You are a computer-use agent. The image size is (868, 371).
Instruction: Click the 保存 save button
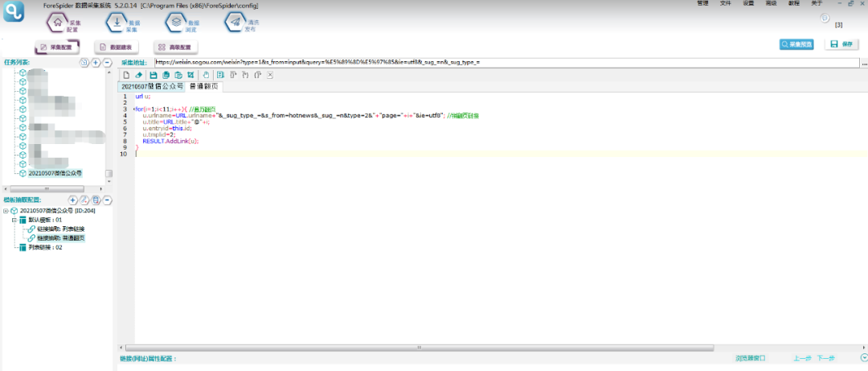[841, 44]
